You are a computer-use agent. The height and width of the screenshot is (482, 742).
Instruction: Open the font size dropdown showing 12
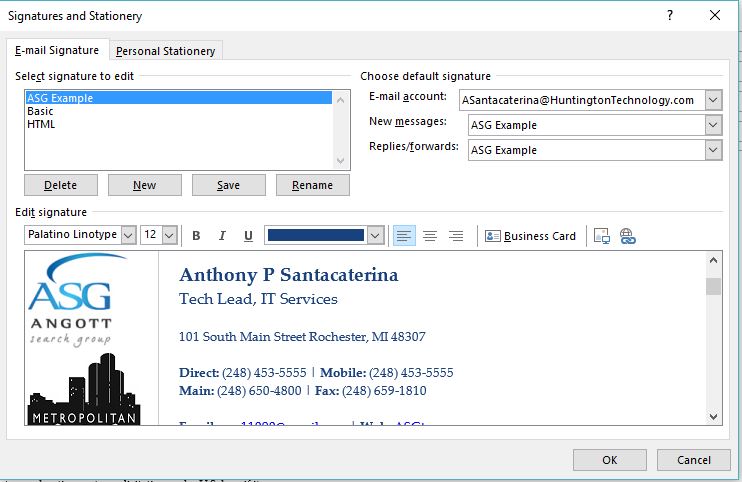coord(169,235)
